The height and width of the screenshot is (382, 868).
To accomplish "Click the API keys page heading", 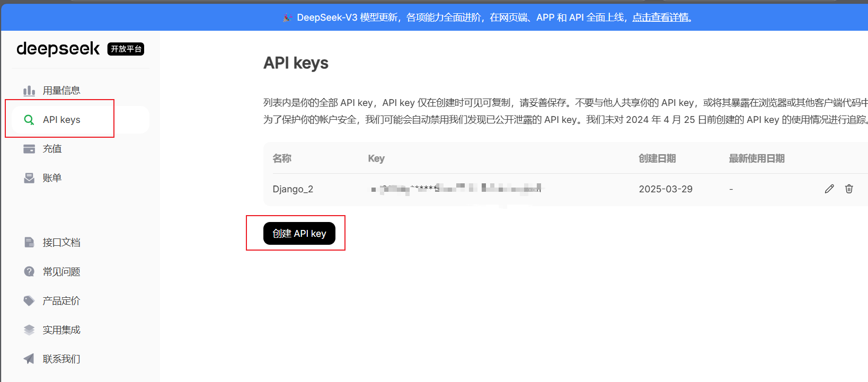I will click(x=296, y=63).
